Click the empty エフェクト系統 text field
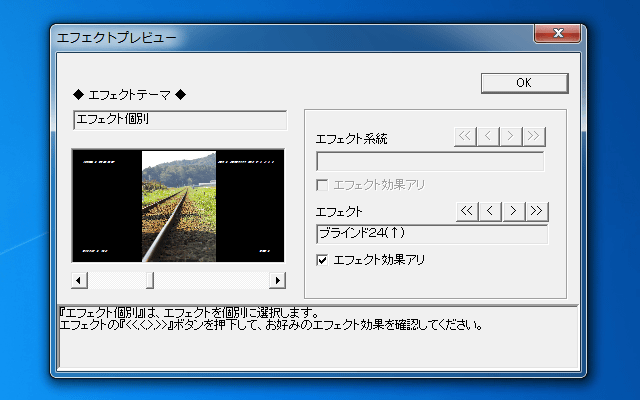Viewport: 640px width, 400px height. point(430,162)
